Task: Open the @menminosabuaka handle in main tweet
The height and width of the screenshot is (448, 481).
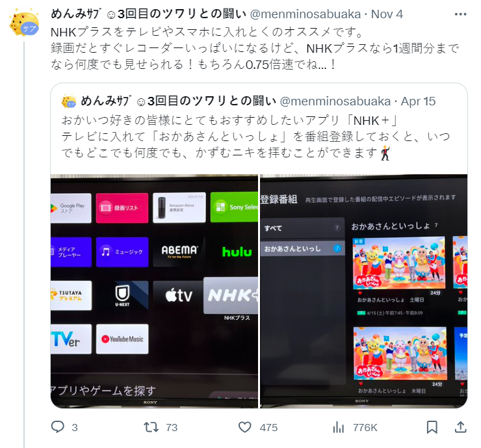Action: click(305, 14)
